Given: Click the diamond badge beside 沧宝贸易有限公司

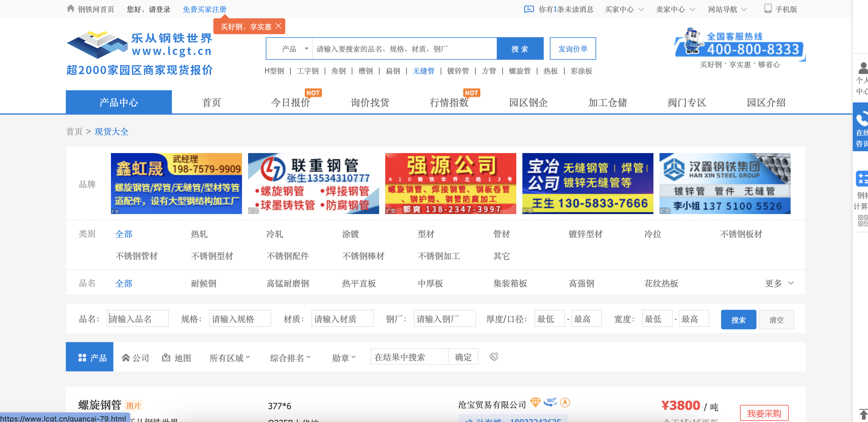Looking at the screenshot, I should click(x=535, y=402).
